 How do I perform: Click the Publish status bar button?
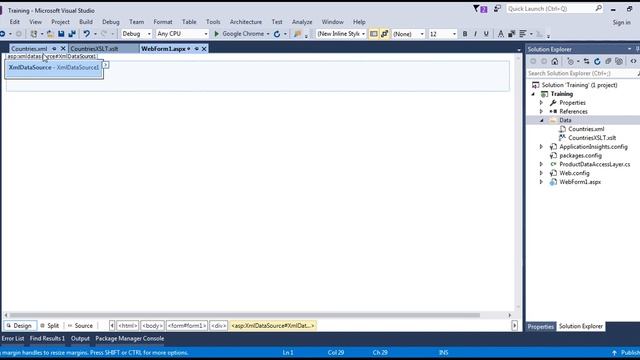pos(626,353)
